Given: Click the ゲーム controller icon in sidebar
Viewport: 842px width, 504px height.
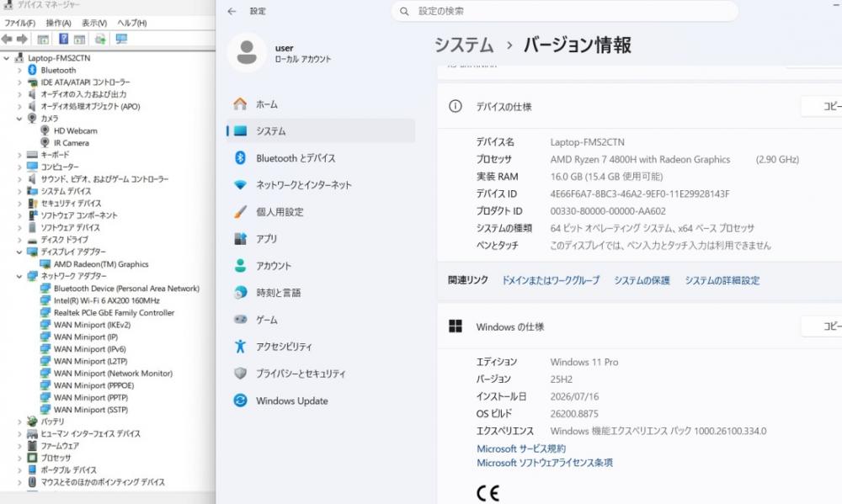Looking at the screenshot, I should click(x=240, y=320).
